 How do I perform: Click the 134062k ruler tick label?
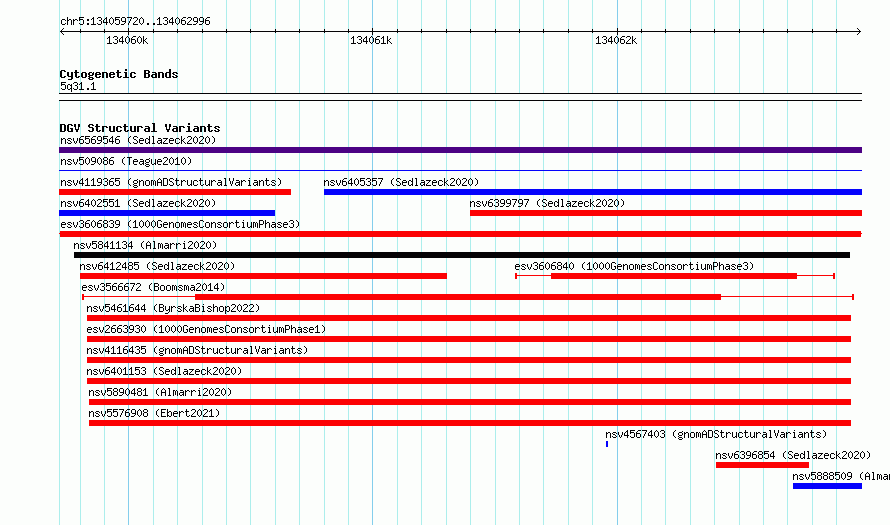click(616, 40)
